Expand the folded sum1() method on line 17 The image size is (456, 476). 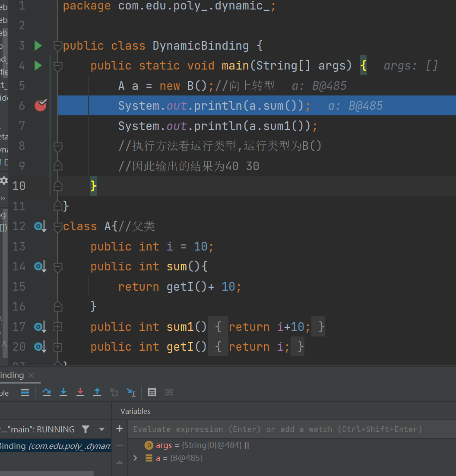point(57,327)
